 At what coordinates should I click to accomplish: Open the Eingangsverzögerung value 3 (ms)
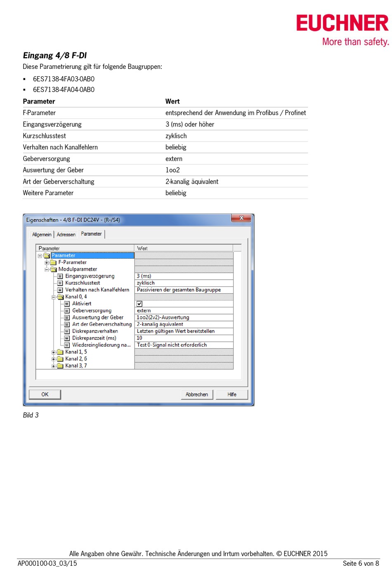click(x=184, y=276)
